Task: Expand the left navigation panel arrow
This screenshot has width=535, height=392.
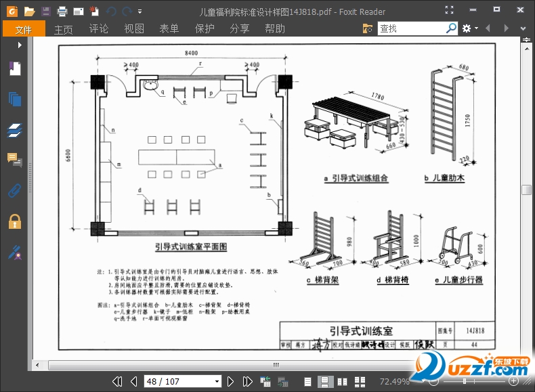Action: coord(20,45)
